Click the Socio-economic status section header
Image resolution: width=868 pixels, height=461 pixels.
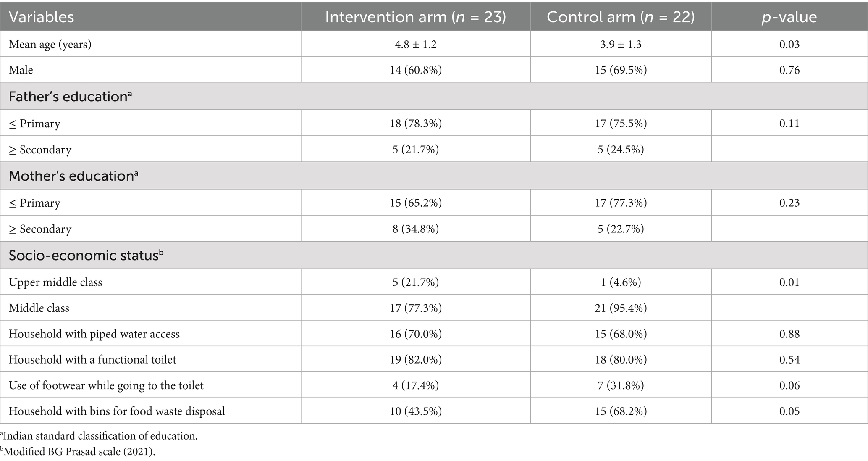coord(86,255)
